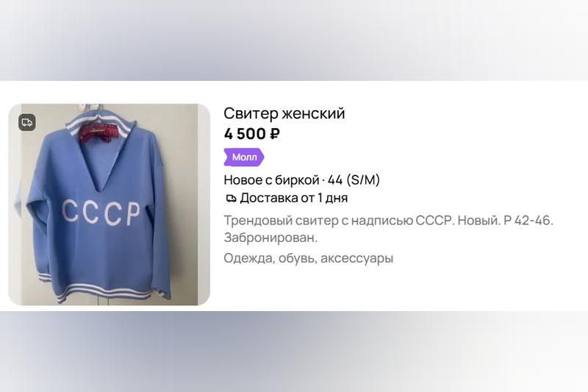
Task: Open the Одежда, обувь, аксессуары category
Action: click(308, 258)
